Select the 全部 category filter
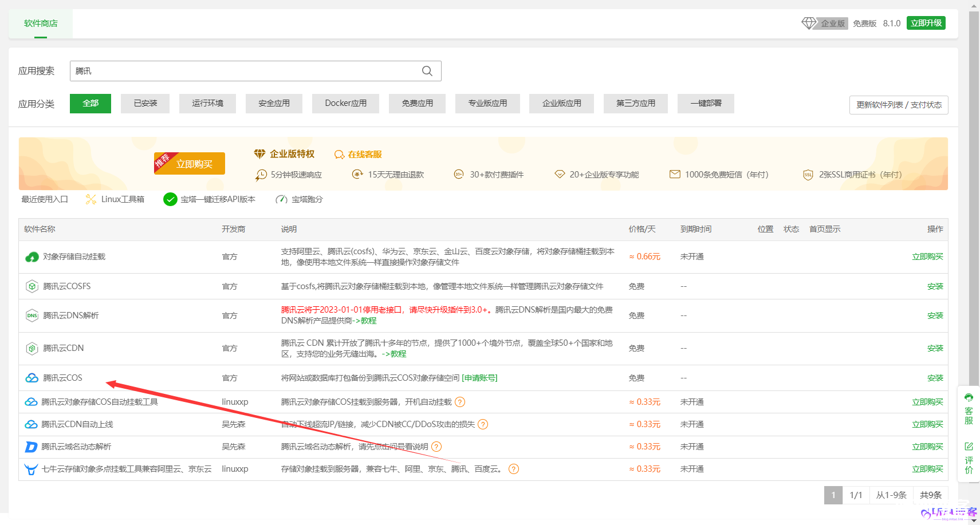980x525 pixels. (90, 104)
